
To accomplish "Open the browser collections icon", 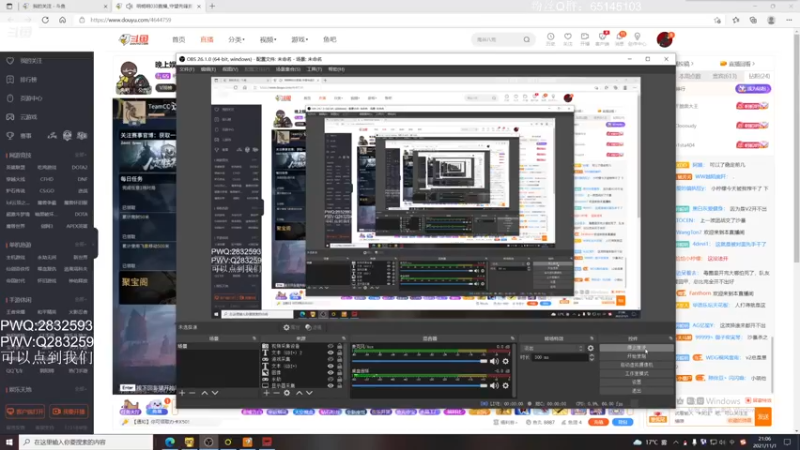I will pos(753,20).
